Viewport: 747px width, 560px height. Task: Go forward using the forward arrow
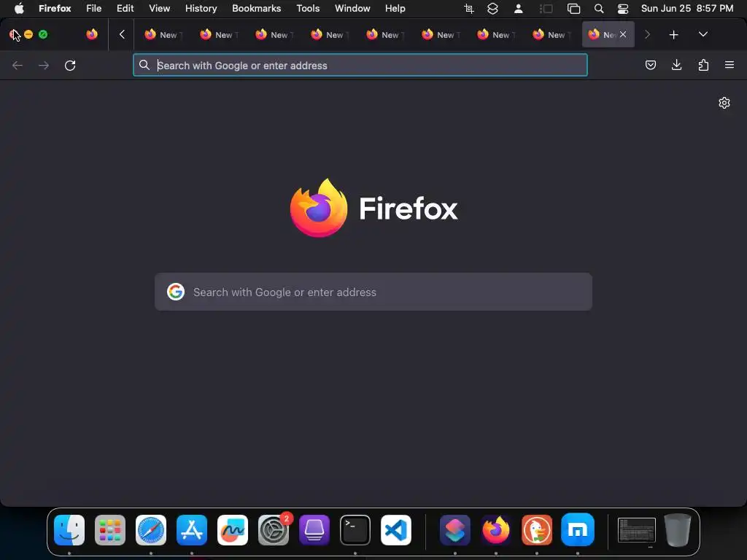click(x=43, y=65)
